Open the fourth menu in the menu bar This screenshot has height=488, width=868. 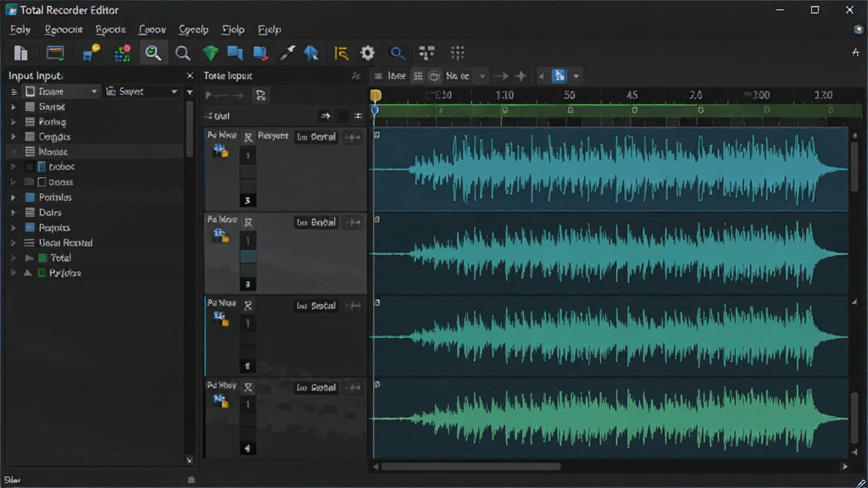tap(153, 30)
